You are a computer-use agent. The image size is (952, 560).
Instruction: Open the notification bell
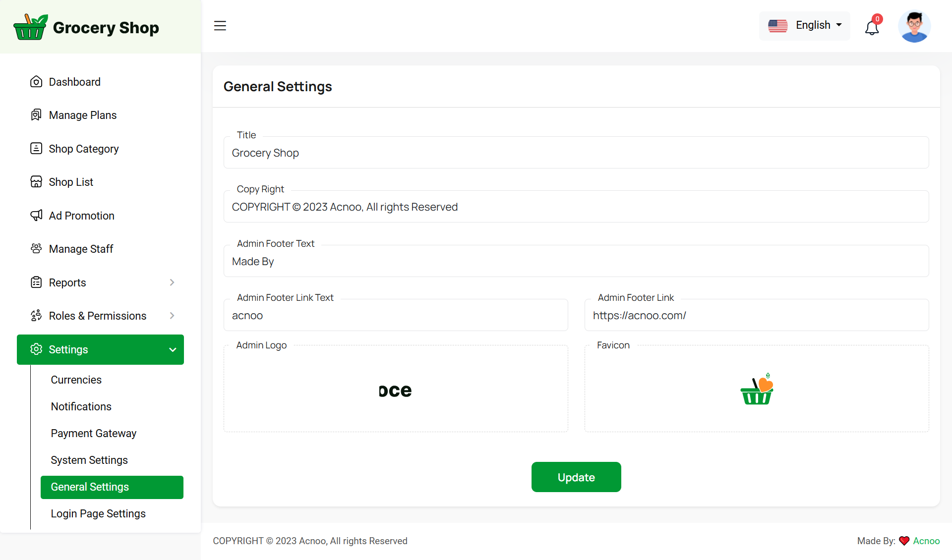[x=872, y=27]
